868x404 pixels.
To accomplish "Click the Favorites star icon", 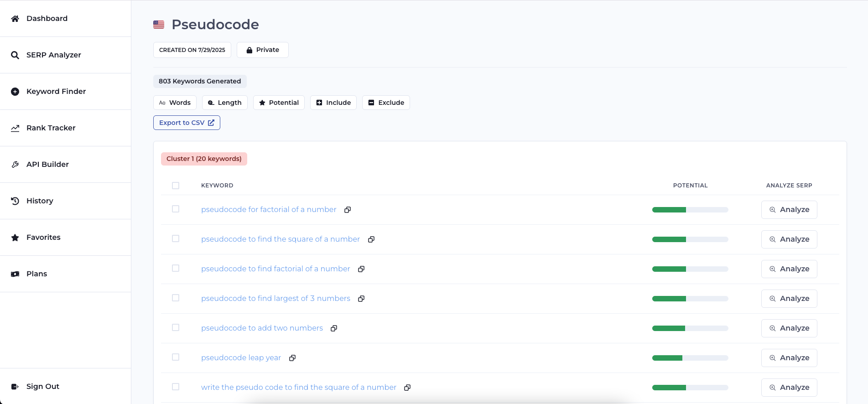I will click(x=15, y=238).
